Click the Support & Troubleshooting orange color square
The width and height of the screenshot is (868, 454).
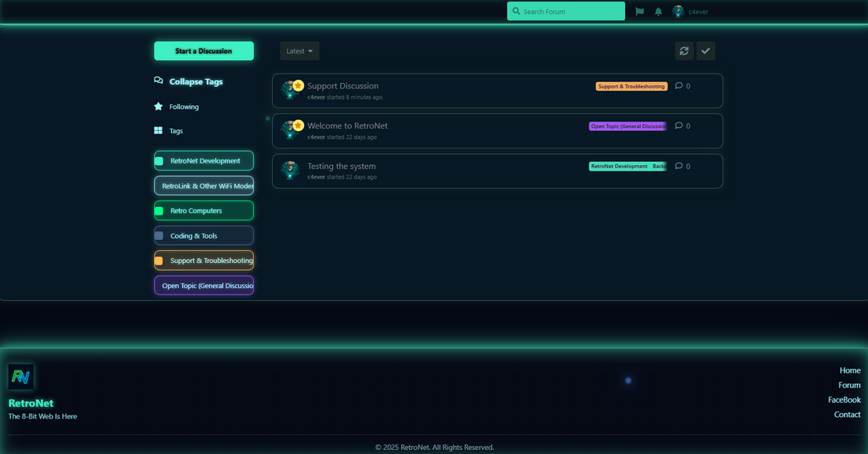click(x=159, y=261)
